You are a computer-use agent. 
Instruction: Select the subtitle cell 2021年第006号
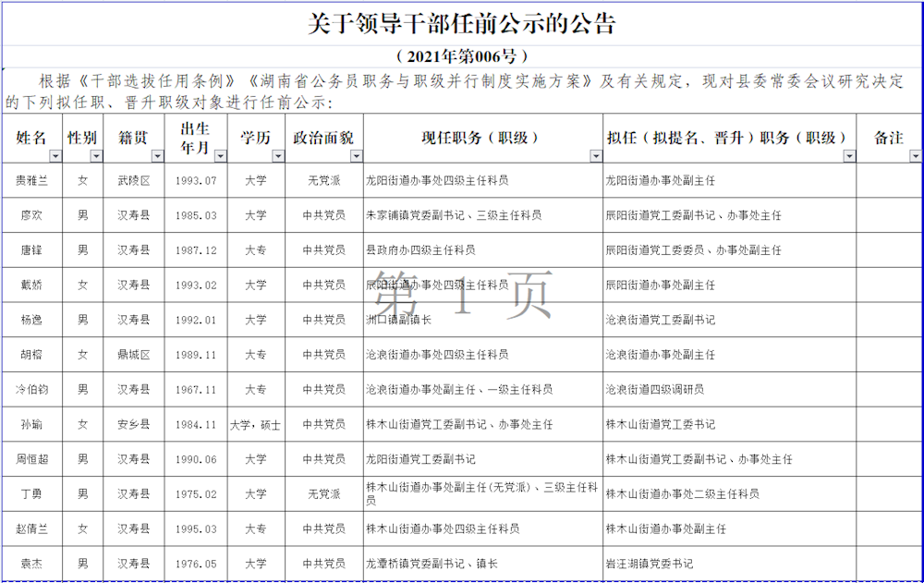point(462,56)
